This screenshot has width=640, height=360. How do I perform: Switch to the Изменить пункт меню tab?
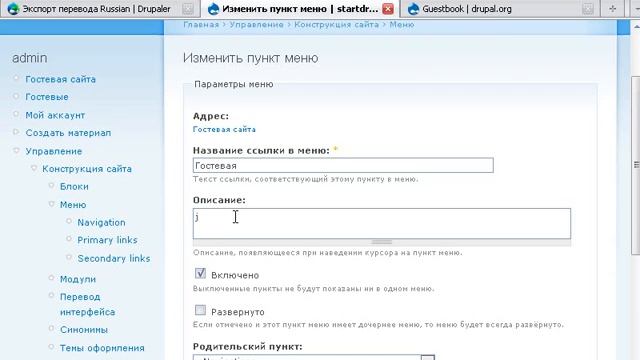[300, 9]
